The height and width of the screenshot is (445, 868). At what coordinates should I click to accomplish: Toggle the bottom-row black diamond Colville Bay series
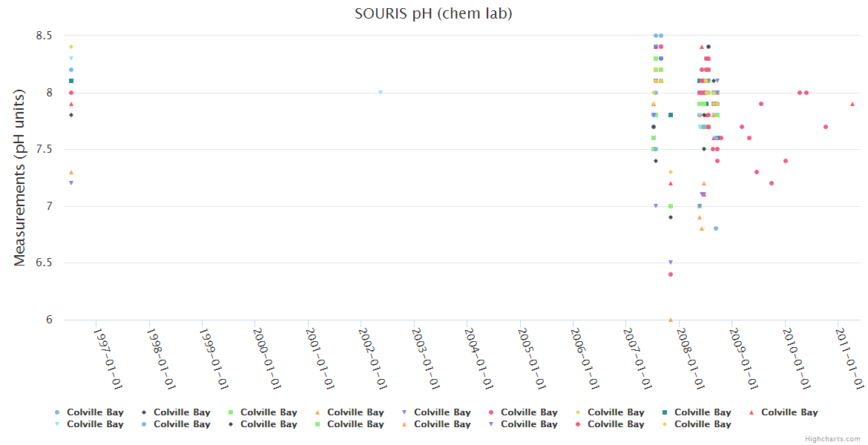point(268,424)
